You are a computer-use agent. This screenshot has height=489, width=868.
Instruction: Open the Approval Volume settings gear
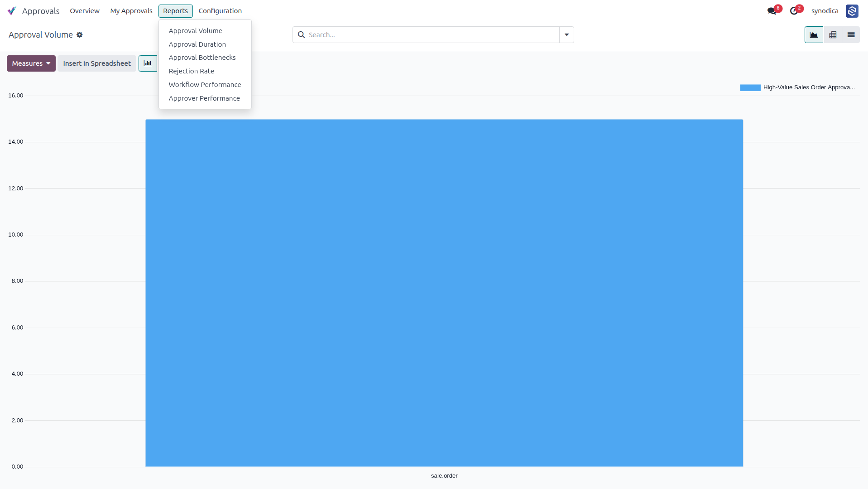[80, 35]
